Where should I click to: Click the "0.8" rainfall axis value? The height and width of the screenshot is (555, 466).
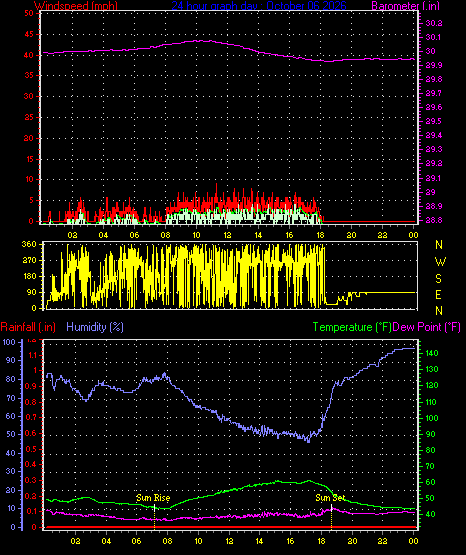click(30, 402)
